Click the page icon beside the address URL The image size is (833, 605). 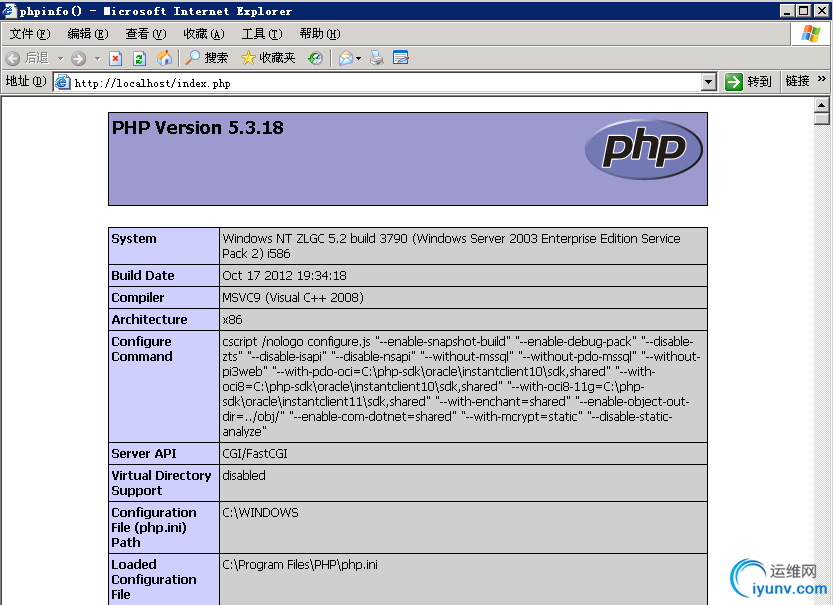pyautogui.click(x=63, y=82)
